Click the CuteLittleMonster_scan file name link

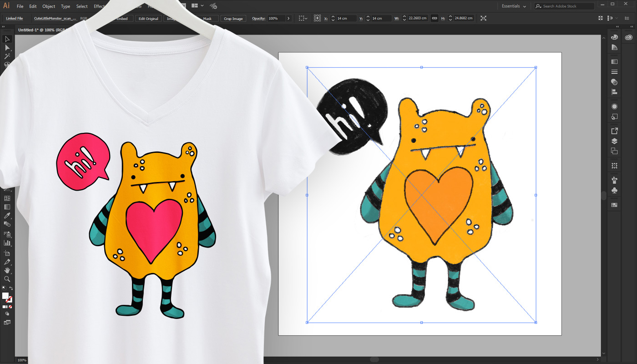point(55,19)
